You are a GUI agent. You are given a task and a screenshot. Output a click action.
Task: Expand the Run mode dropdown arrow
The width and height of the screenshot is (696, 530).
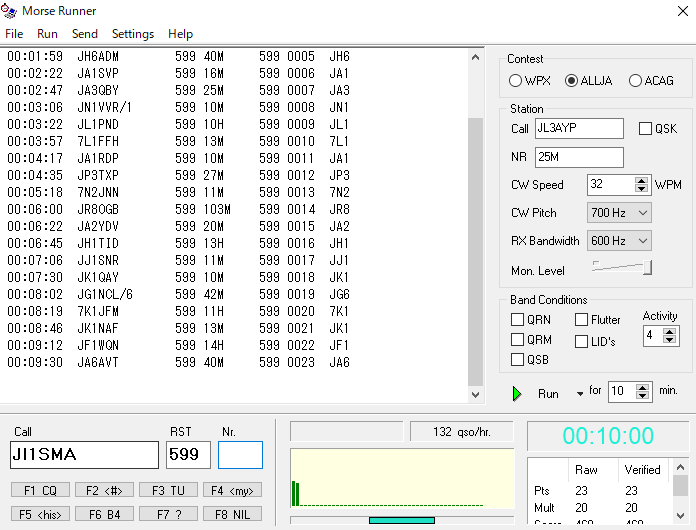click(580, 394)
